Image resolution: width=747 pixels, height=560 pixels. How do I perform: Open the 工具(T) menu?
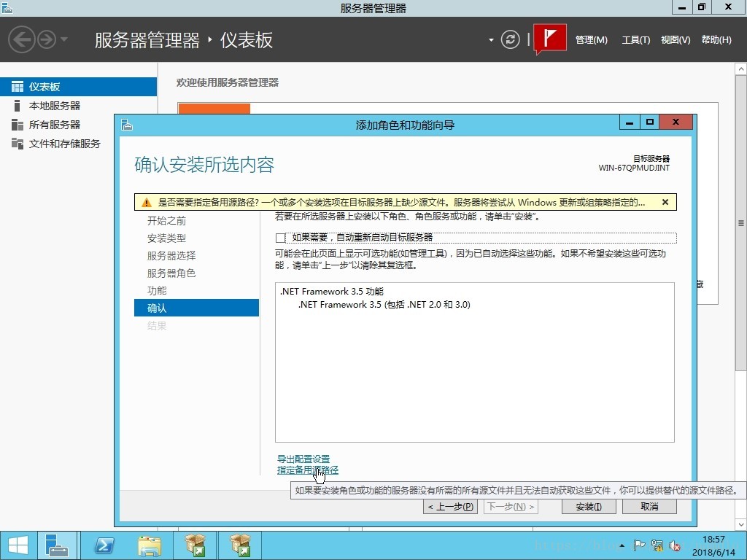(x=635, y=40)
